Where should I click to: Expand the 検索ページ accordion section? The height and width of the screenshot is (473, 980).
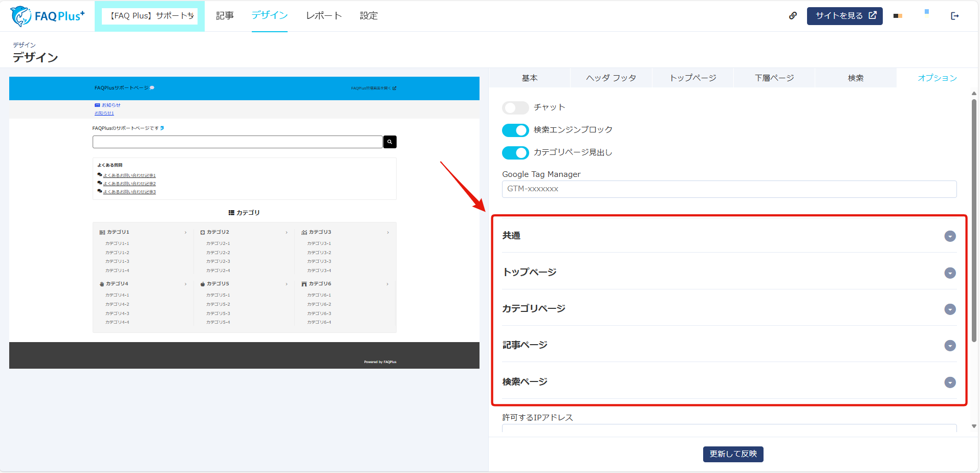(x=950, y=382)
